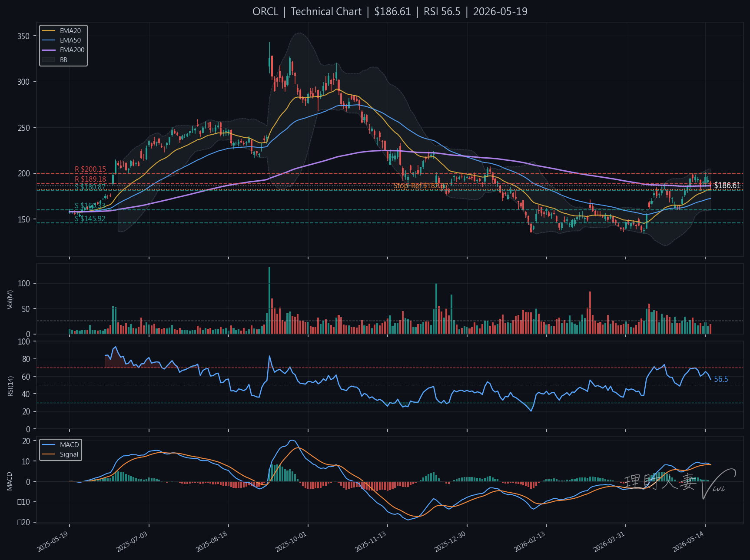Click the 2025-07-03 date axis label

coord(133,541)
